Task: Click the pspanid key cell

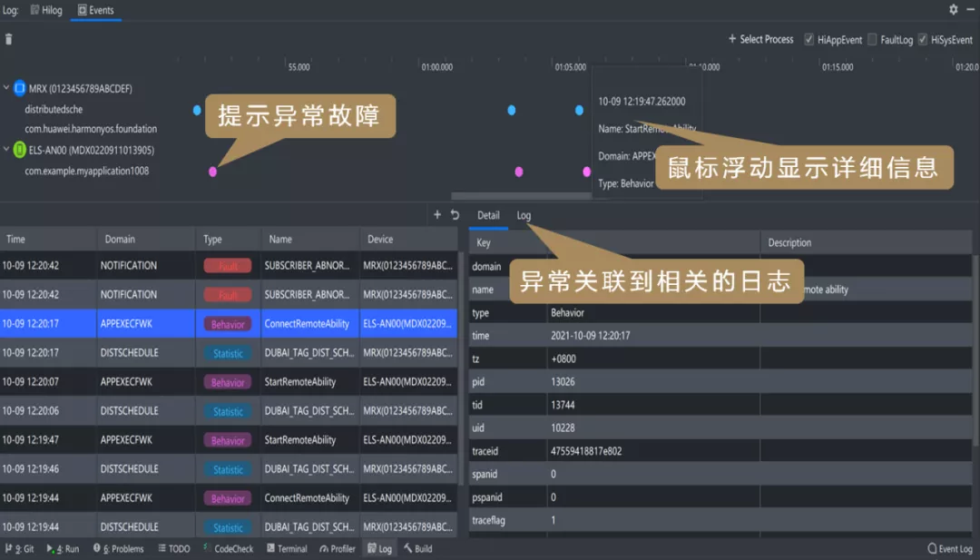Action: (x=507, y=496)
